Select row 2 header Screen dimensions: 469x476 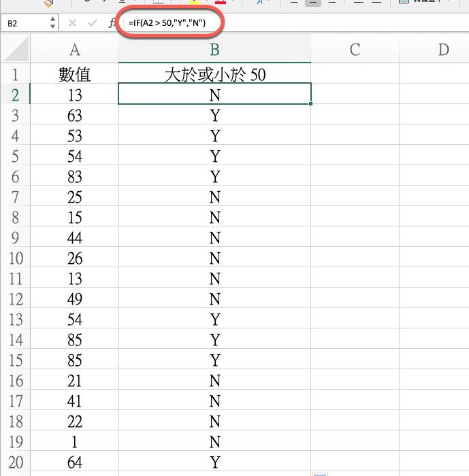tap(15, 95)
